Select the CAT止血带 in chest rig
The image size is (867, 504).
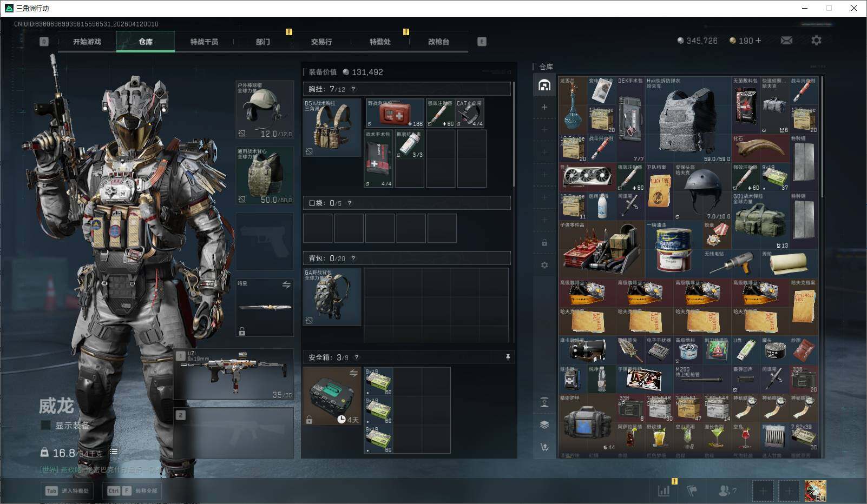470,114
